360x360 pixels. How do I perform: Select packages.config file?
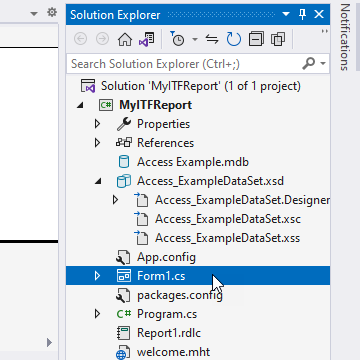coord(180,295)
